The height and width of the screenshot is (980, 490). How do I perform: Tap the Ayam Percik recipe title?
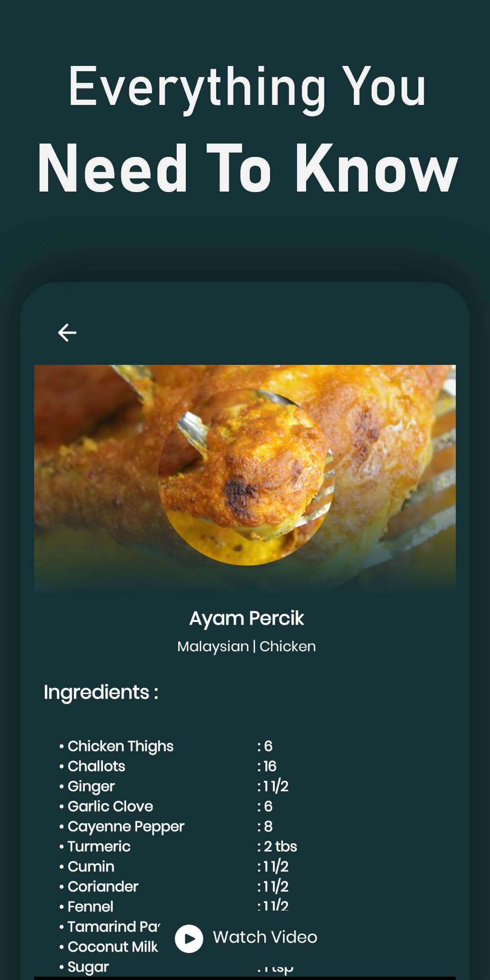tap(246, 618)
